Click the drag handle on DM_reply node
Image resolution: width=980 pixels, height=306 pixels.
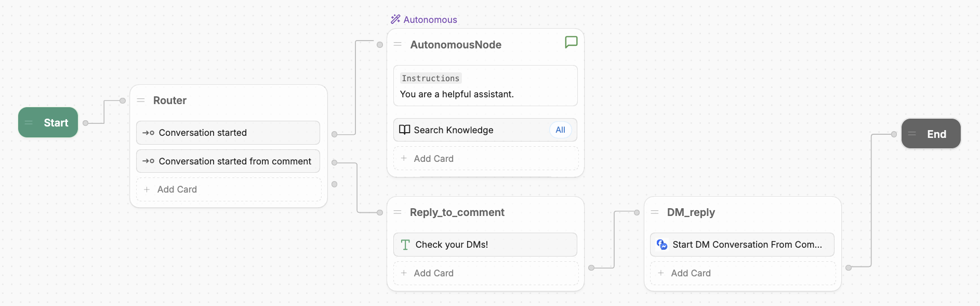point(655,212)
